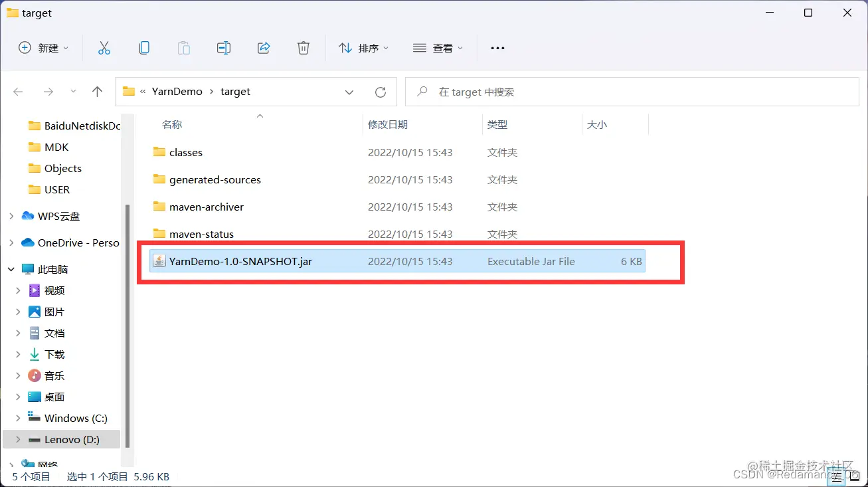The height and width of the screenshot is (487, 868).
Task: Switch to large thumbnails view in status bar
Action: pos(854,476)
